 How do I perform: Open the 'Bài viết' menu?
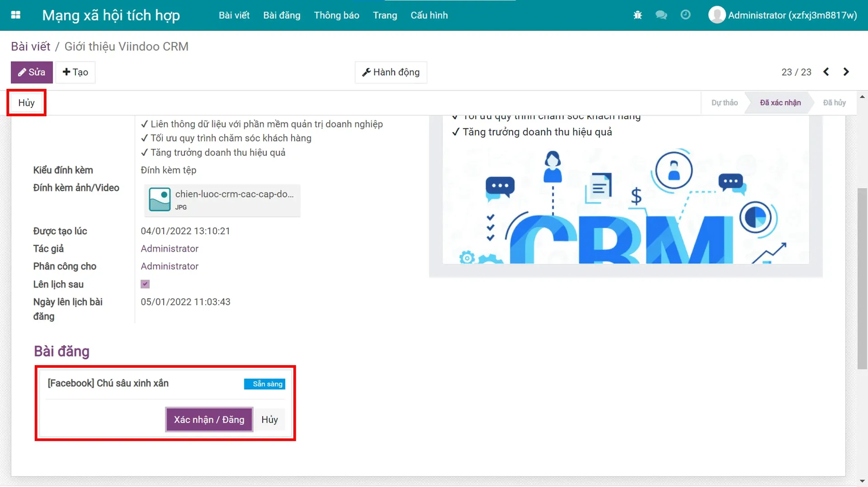pyautogui.click(x=234, y=15)
